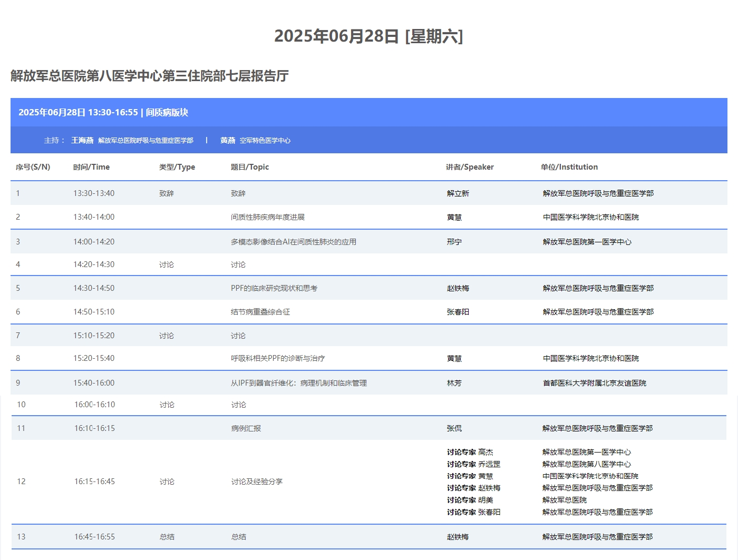The height and width of the screenshot is (560, 738).
Task: Click speaker 张侃
Action: (454, 428)
